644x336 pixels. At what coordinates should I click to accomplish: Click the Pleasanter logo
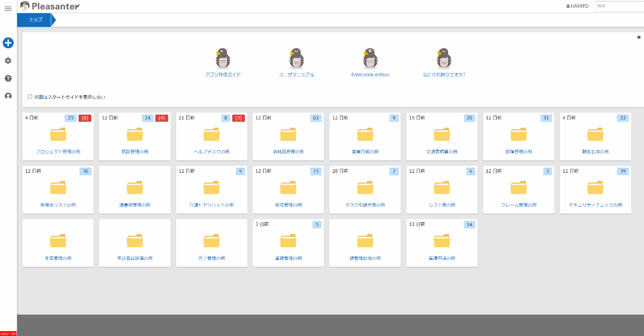(x=50, y=6)
